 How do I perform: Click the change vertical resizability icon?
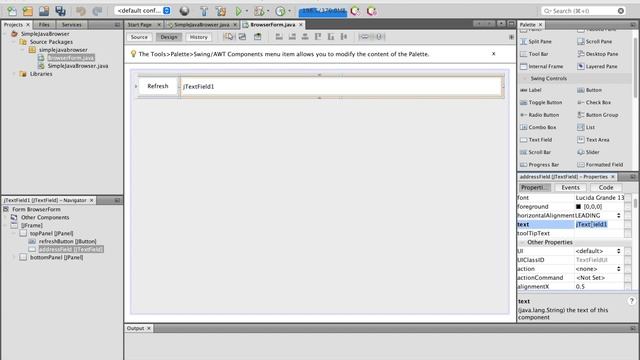pyautogui.click(x=379, y=37)
